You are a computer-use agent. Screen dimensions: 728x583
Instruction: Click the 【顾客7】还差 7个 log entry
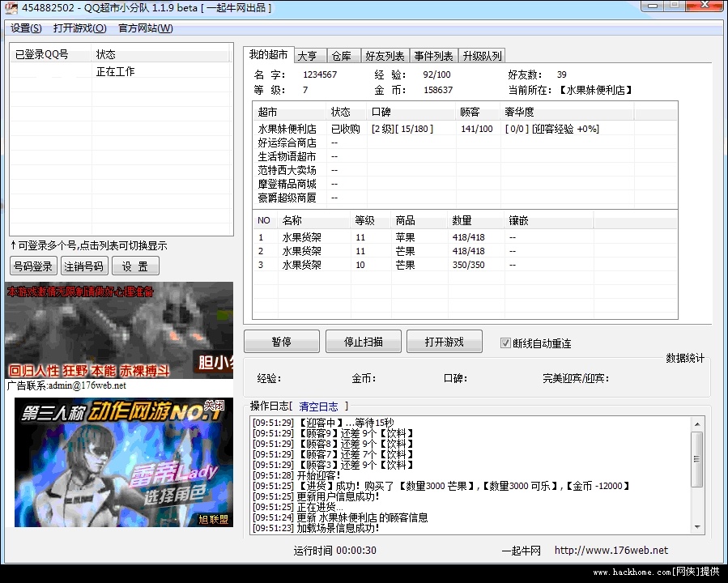[333, 454]
